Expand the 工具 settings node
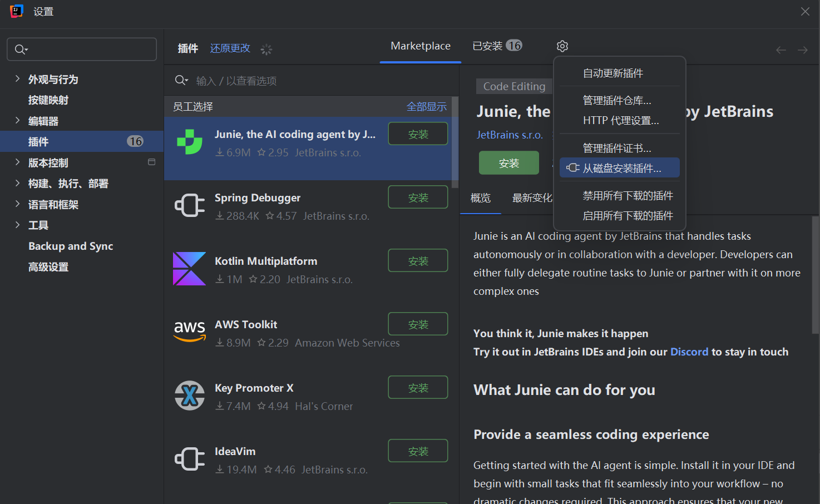The width and height of the screenshot is (820, 504). click(17, 224)
